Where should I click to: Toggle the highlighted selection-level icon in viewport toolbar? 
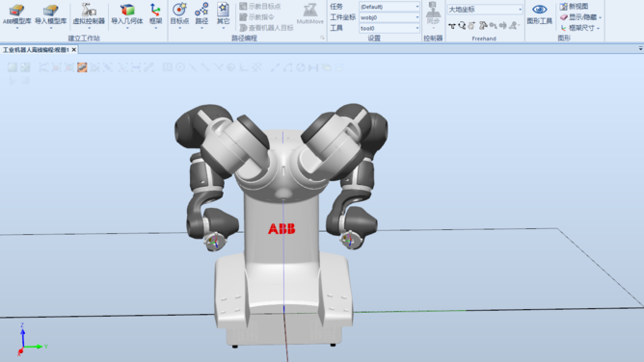pos(82,67)
